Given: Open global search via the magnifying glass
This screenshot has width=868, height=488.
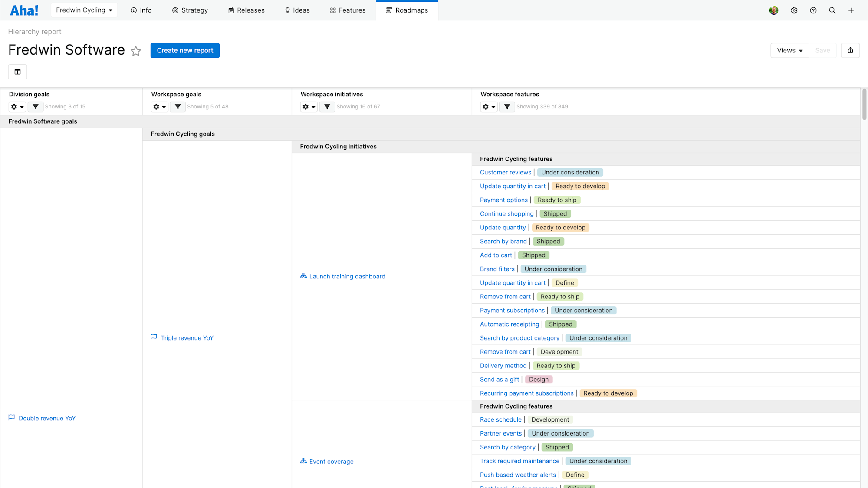Looking at the screenshot, I should pos(832,10).
